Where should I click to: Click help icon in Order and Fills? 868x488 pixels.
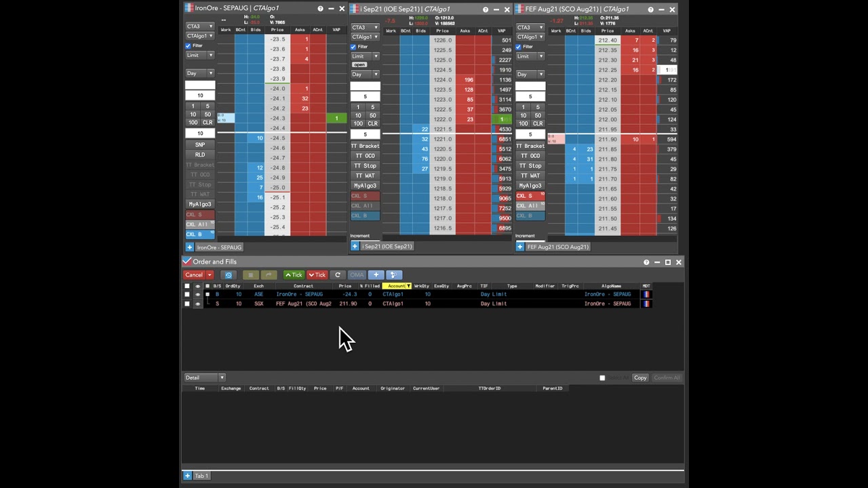click(x=646, y=262)
